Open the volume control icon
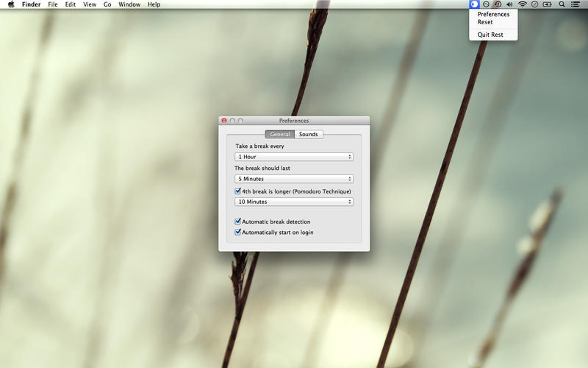The height and width of the screenshot is (368, 588). click(509, 4)
